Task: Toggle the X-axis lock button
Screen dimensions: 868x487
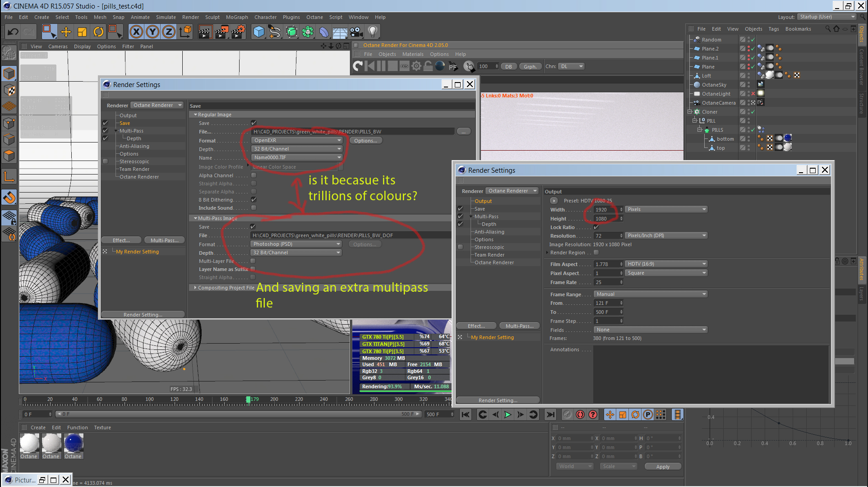Action: click(x=136, y=32)
